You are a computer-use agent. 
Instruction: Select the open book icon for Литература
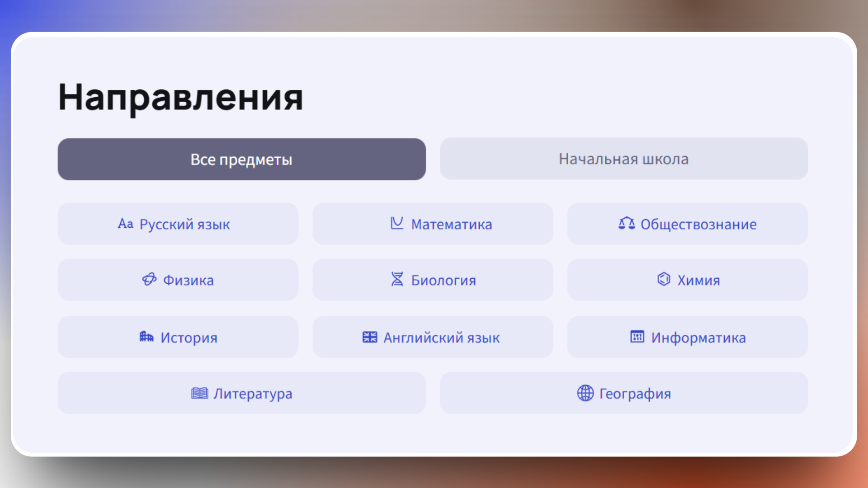pos(199,393)
